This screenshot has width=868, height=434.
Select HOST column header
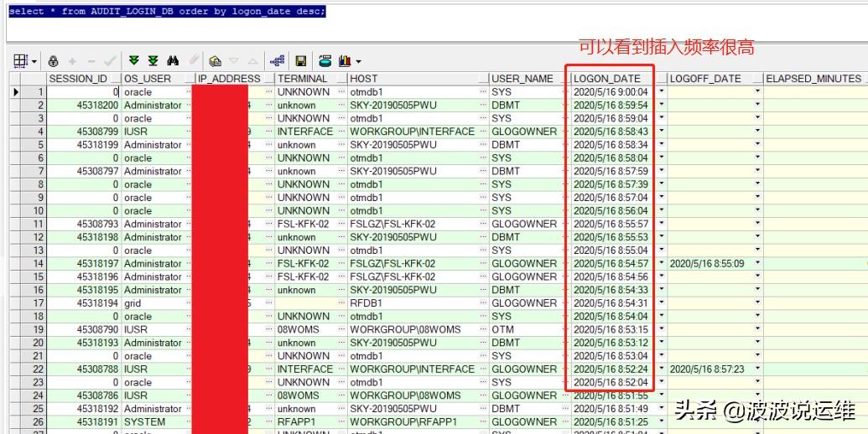click(418, 79)
